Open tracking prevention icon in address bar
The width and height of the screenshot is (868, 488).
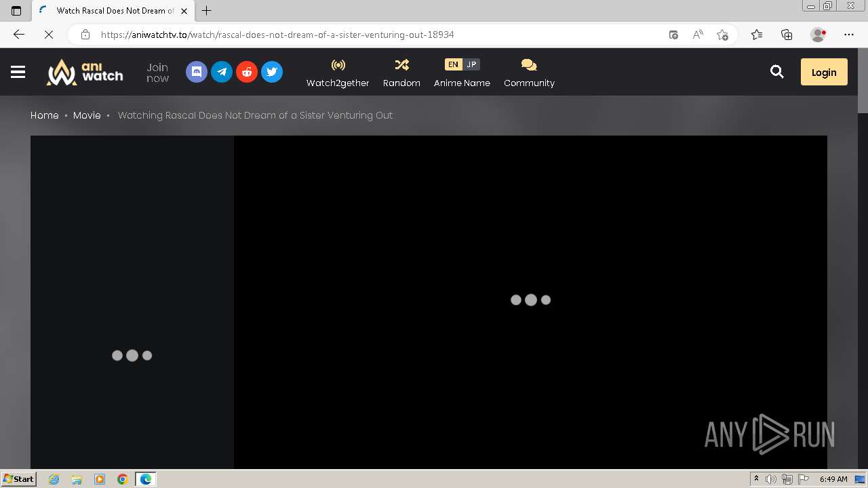(673, 35)
